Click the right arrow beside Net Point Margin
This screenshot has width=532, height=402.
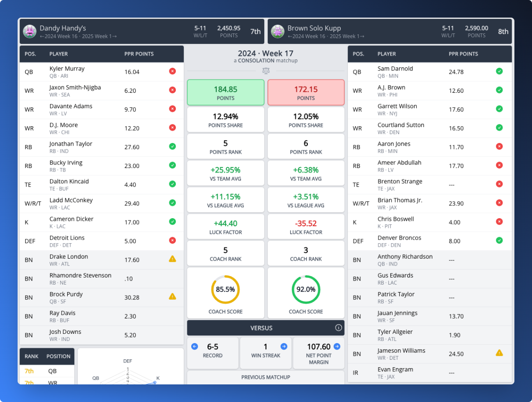click(x=337, y=347)
